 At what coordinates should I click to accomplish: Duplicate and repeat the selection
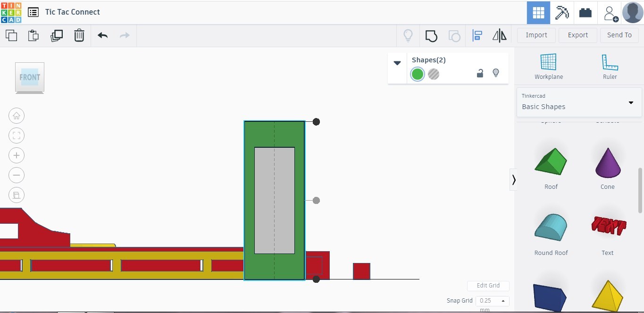56,35
